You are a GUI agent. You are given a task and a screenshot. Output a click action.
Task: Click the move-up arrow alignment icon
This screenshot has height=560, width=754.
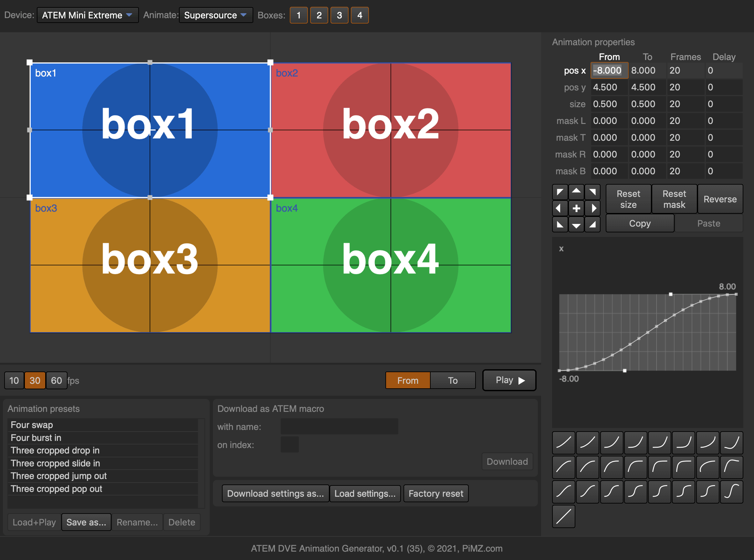[576, 192]
